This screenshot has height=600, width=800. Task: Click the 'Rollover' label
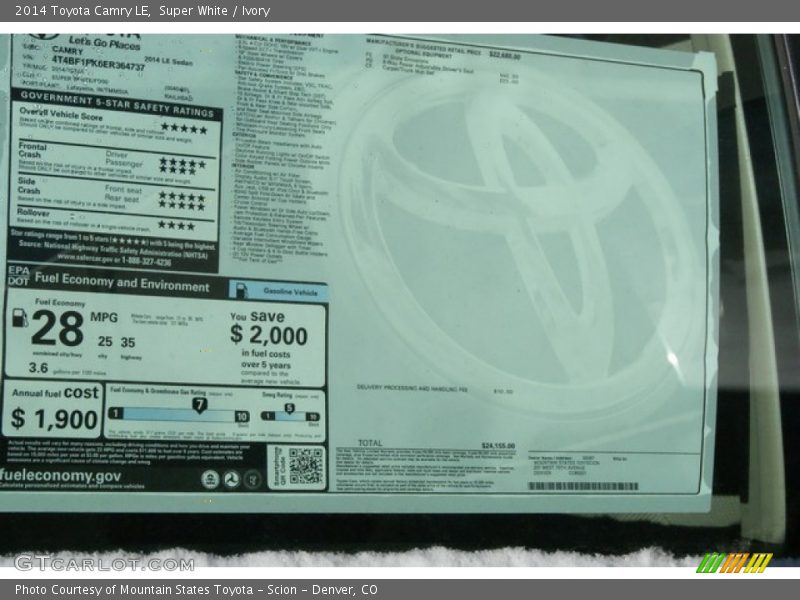(x=33, y=212)
